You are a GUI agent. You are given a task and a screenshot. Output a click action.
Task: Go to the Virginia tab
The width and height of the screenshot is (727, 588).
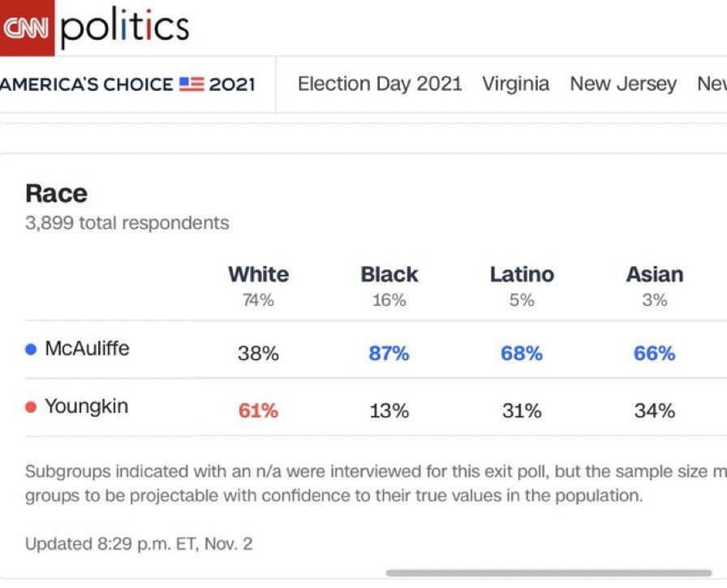pos(515,84)
